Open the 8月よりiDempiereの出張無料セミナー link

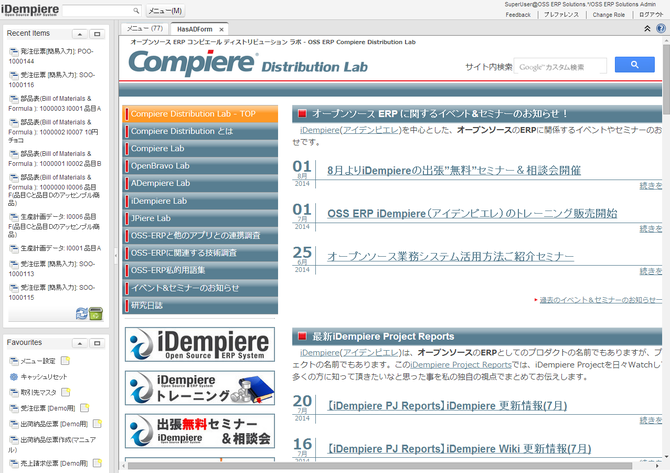pyautogui.click(x=454, y=170)
